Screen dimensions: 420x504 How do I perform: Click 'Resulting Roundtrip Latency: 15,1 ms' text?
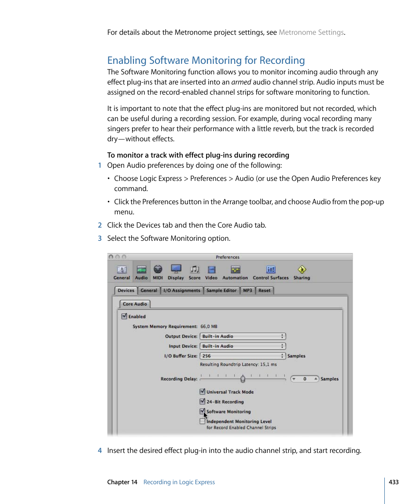tap(238, 364)
